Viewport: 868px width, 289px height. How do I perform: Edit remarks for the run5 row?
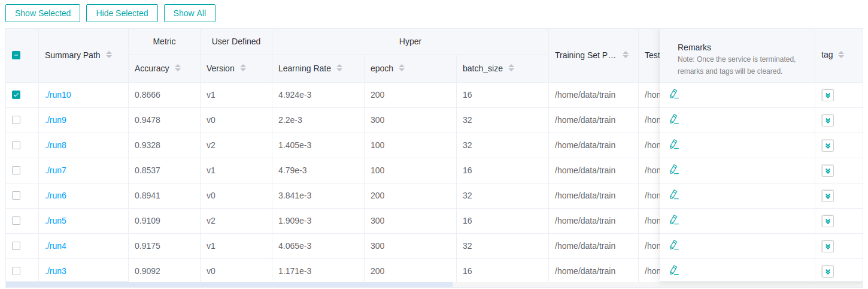pyautogui.click(x=674, y=220)
